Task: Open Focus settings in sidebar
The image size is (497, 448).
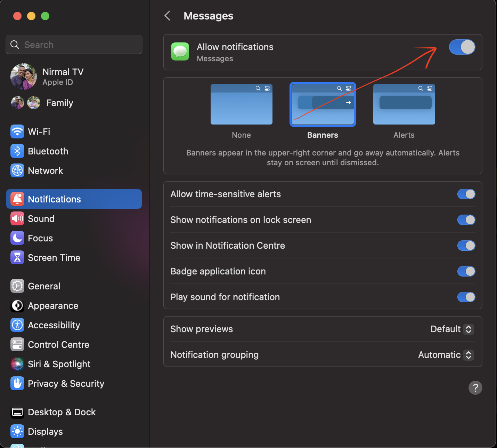Action: [74, 238]
